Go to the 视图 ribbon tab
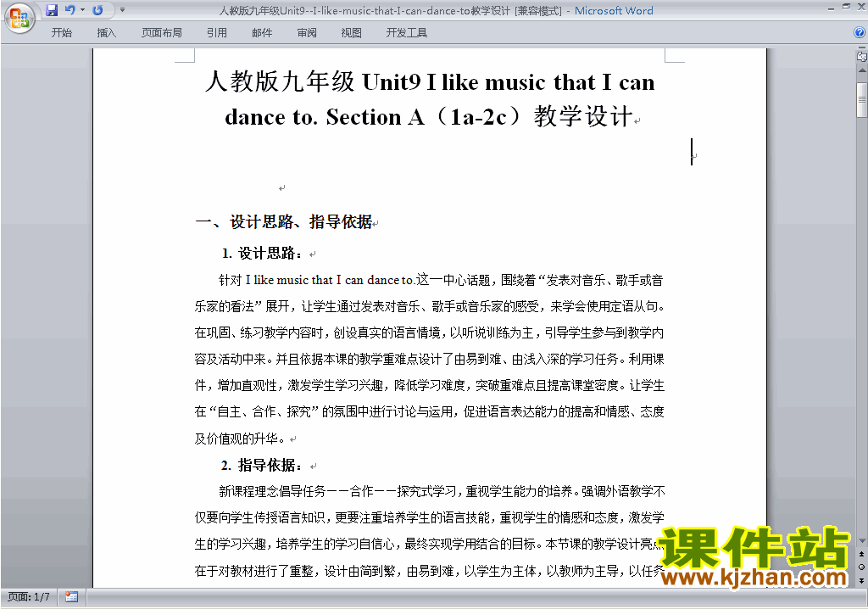Image resolution: width=868 pixels, height=609 pixels. click(352, 33)
